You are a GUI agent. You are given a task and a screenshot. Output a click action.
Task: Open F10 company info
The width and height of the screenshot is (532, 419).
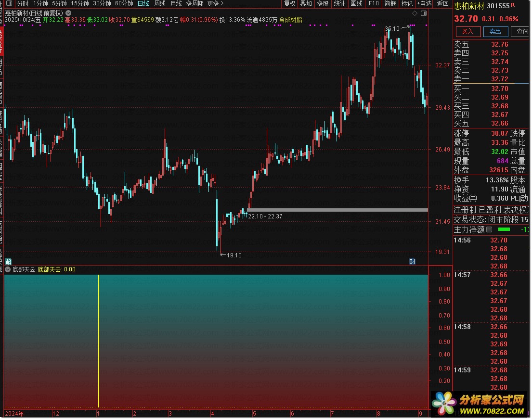pyautogui.click(x=374, y=3)
